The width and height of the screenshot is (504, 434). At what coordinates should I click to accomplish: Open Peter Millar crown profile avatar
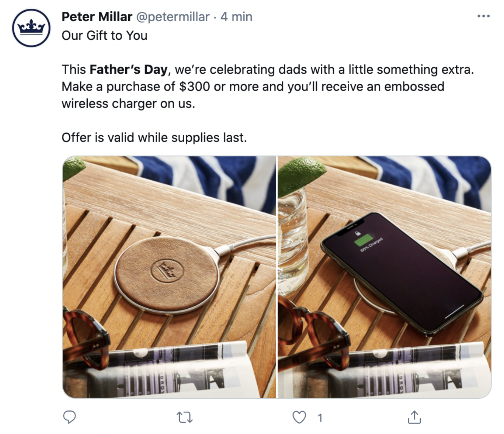(x=31, y=28)
